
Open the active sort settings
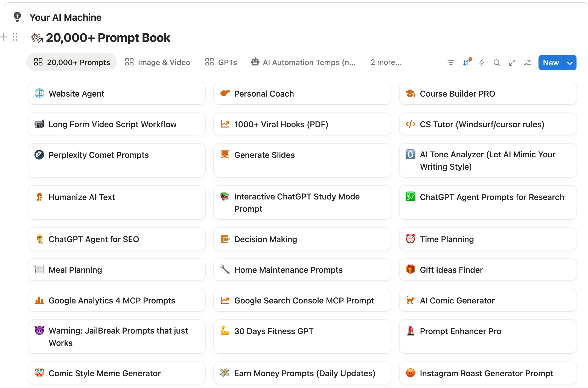(466, 62)
